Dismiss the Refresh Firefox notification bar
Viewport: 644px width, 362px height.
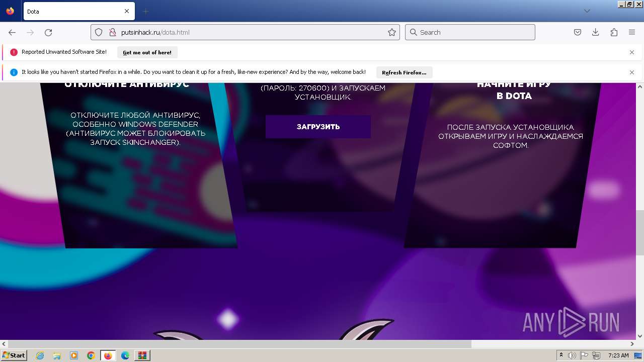(632, 72)
